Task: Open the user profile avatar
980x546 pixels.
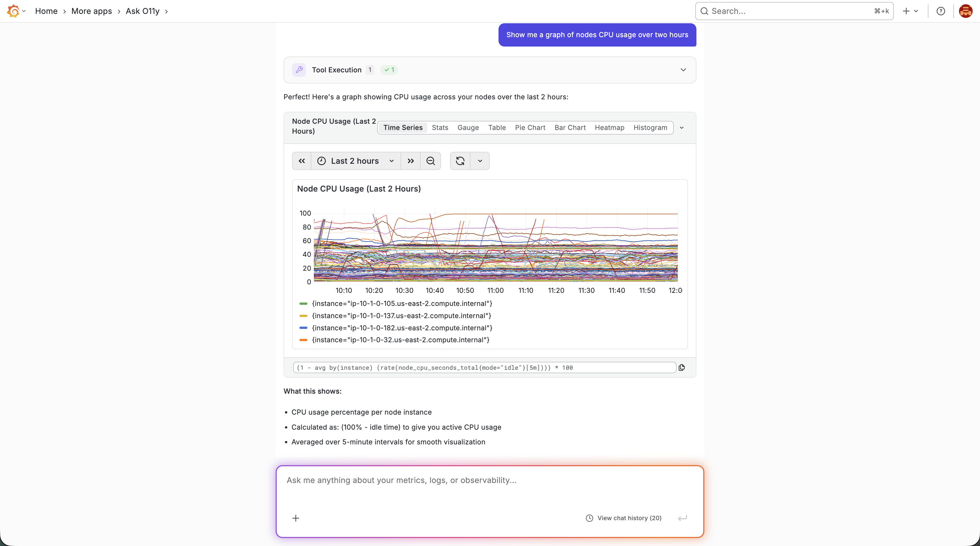Action: (x=966, y=11)
